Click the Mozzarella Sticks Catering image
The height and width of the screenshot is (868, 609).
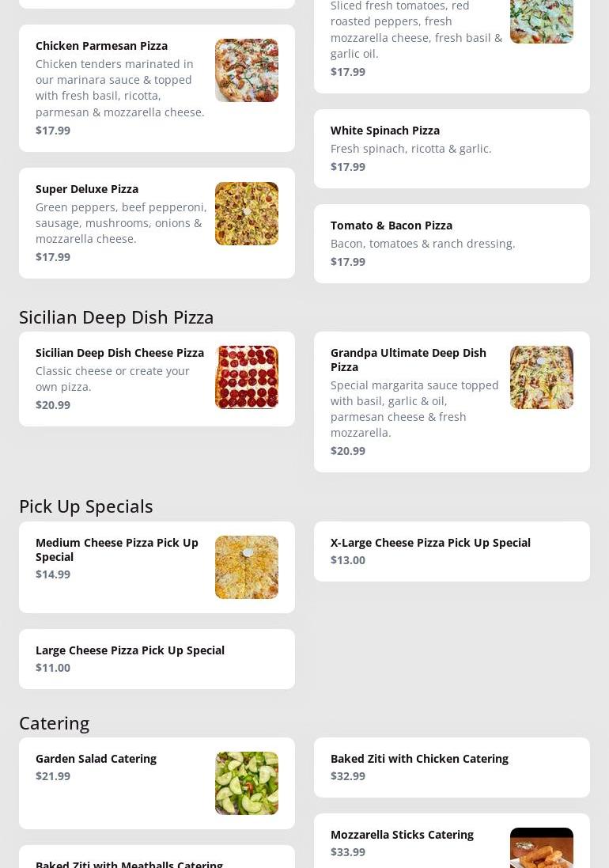(x=541, y=849)
